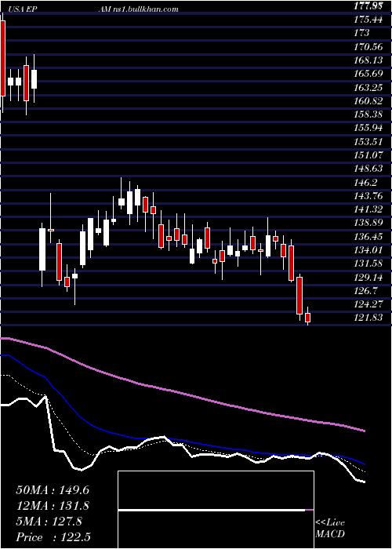Click the 12MA : 131.8 readout
The width and height of the screenshot is (392, 549).
53,506
